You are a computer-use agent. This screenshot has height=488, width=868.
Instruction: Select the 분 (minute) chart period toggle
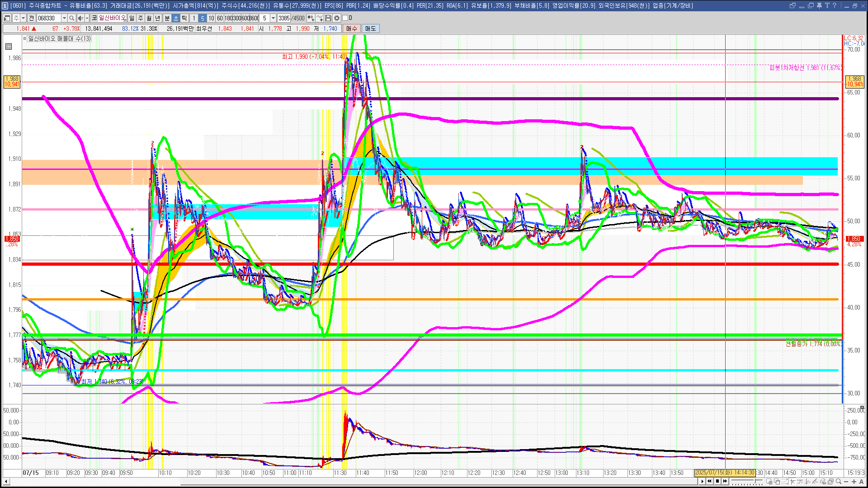click(167, 18)
